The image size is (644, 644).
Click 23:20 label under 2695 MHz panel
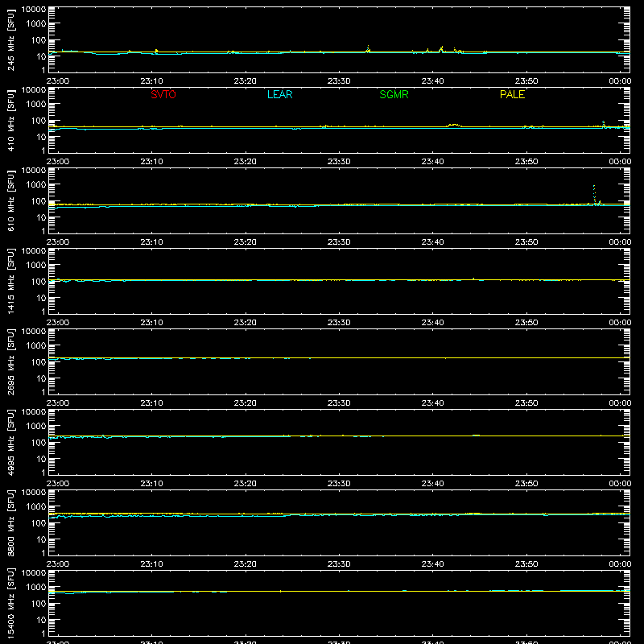(246, 403)
